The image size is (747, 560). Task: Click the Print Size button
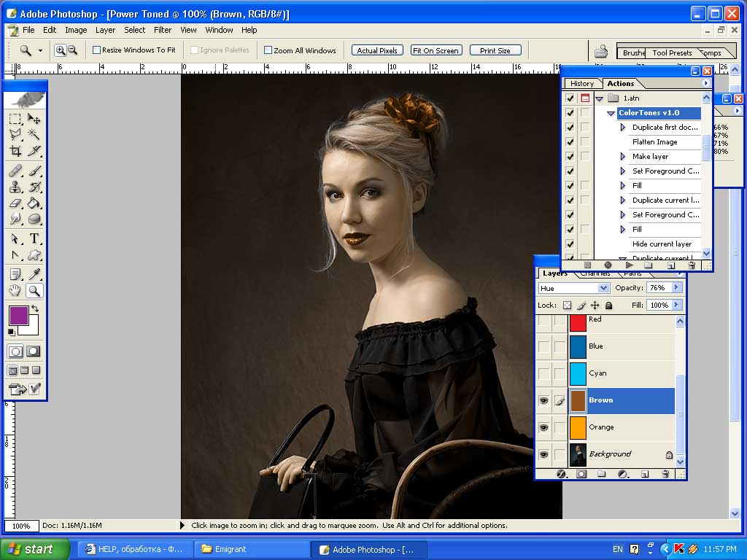(x=495, y=50)
